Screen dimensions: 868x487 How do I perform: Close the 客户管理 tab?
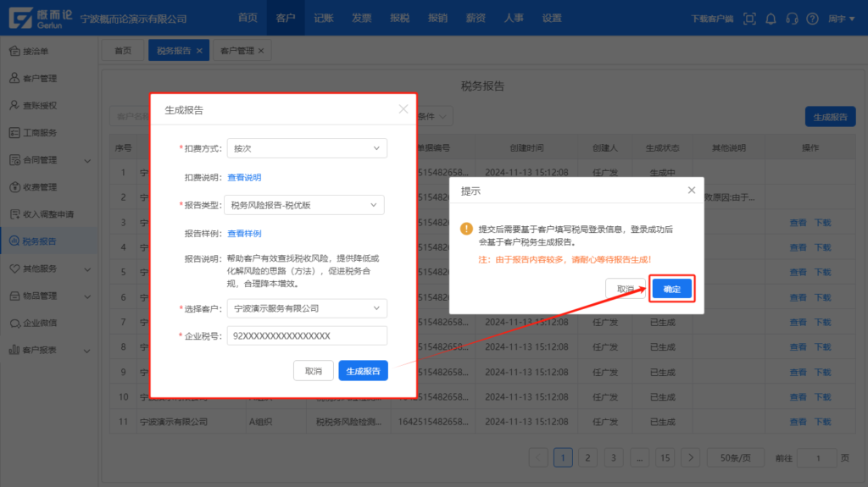261,51
